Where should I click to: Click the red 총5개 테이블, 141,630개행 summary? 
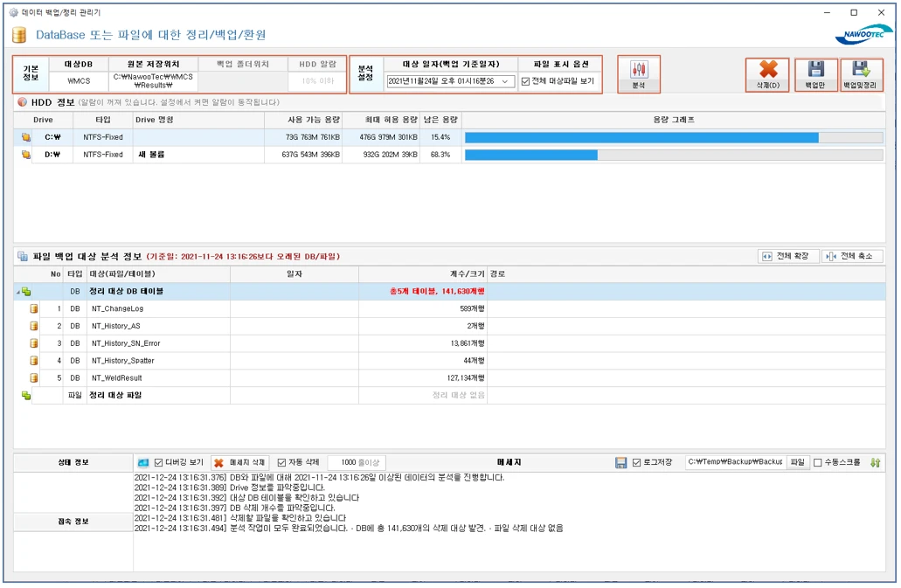(x=437, y=292)
